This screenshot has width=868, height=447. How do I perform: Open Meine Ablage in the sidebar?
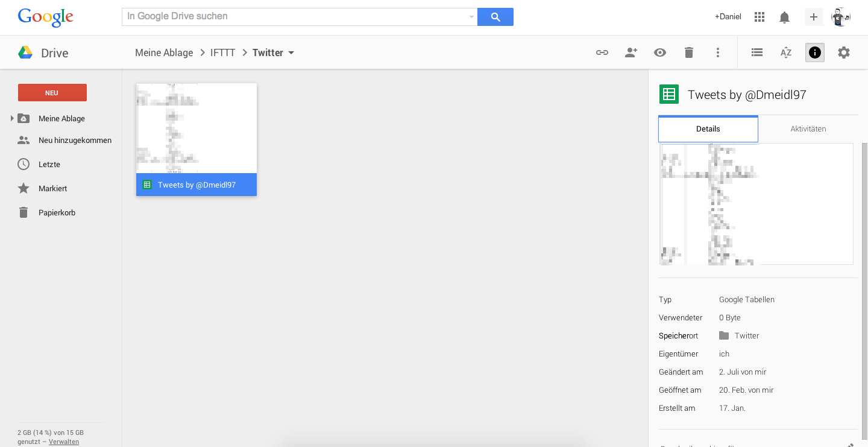click(61, 118)
